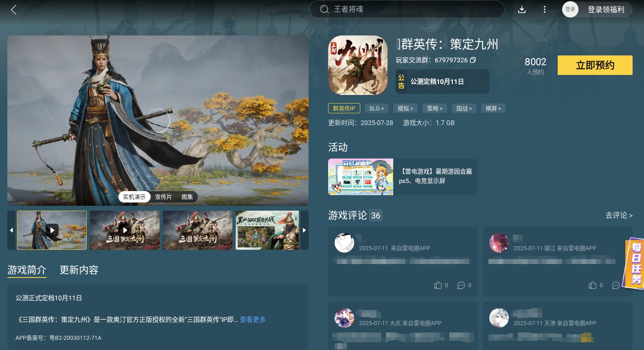Click the main video preview area

tap(158, 120)
